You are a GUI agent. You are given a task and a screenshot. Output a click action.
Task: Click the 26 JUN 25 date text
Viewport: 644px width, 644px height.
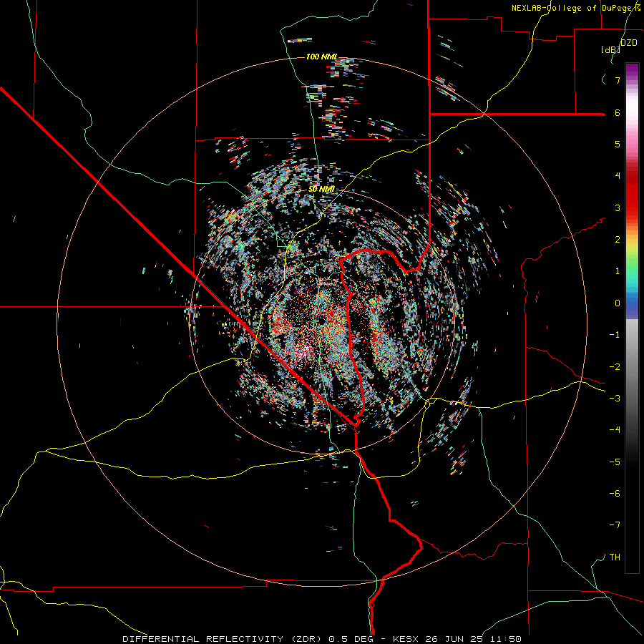click(x=454, y=639)
